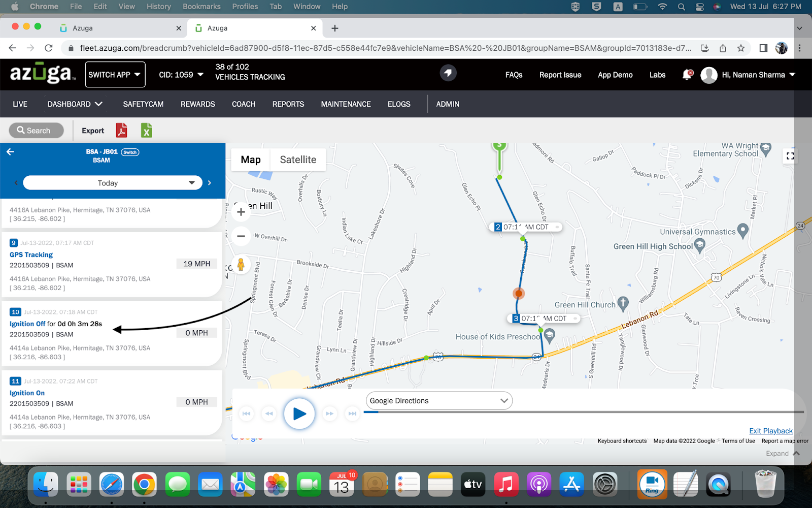Export report as PDF icon

click(x=122, y=131)
